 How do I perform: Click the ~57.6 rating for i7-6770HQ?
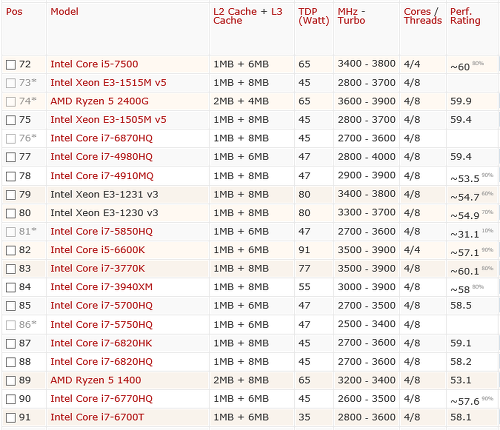tap(465, 401)
